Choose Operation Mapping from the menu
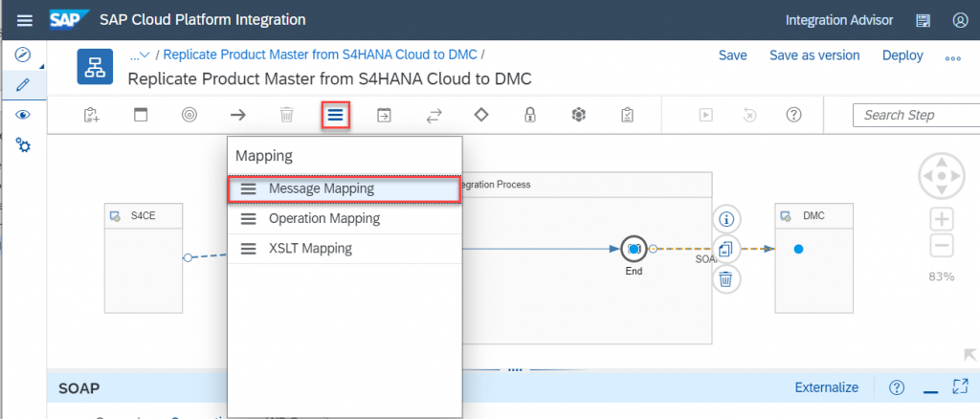Viewport: 980px width, 419px height. pos(345,218)
